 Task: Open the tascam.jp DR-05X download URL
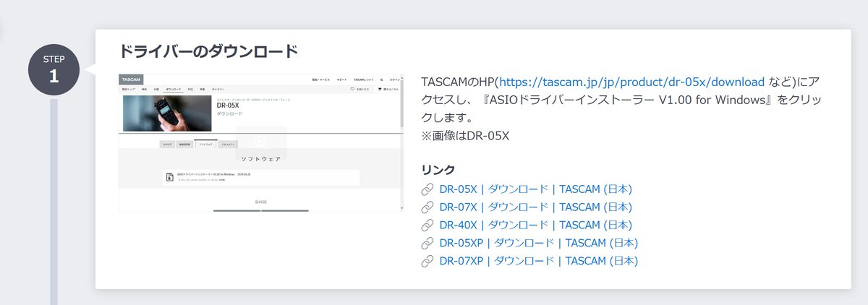click(632, 82)
